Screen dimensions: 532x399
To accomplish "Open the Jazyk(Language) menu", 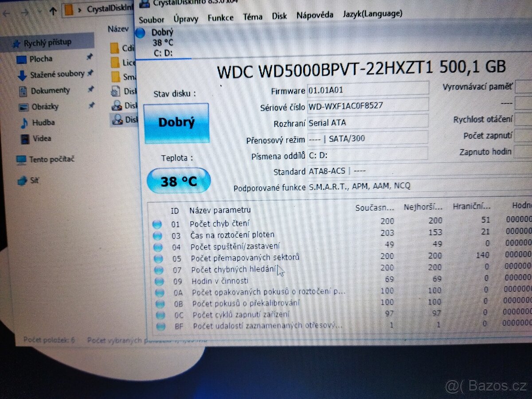I will (x=372, y=13).
